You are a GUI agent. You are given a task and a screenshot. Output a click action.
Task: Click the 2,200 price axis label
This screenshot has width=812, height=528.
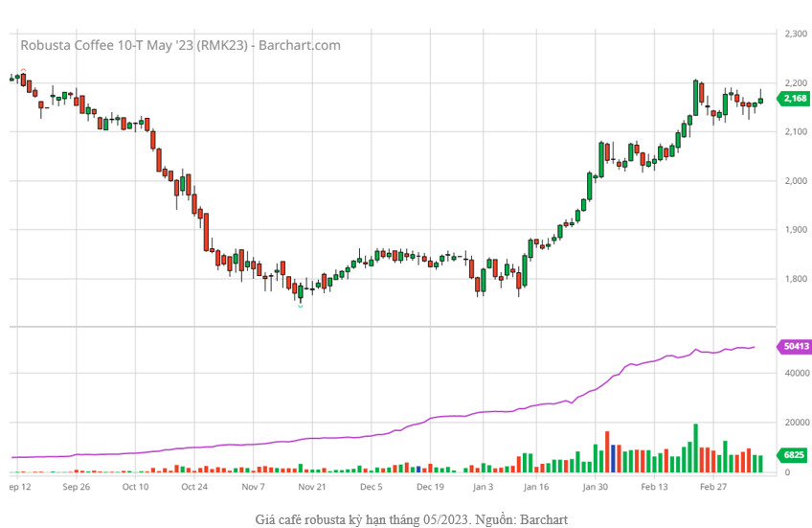click(x=796, y=83)
